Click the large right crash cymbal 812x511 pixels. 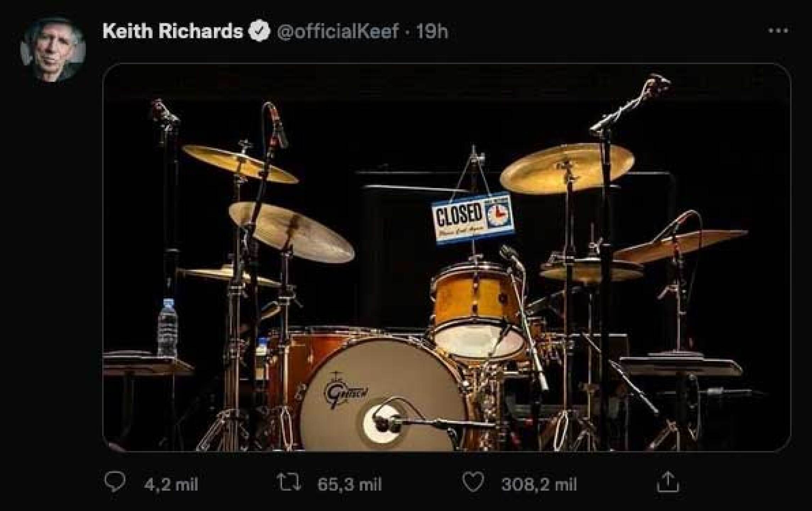(x=567, y=167)
